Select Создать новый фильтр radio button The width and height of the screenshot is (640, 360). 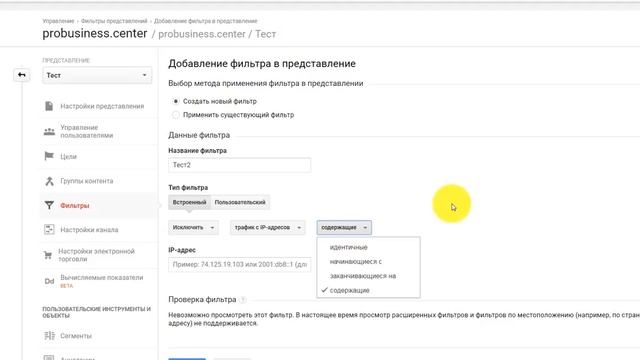[176, 101]
